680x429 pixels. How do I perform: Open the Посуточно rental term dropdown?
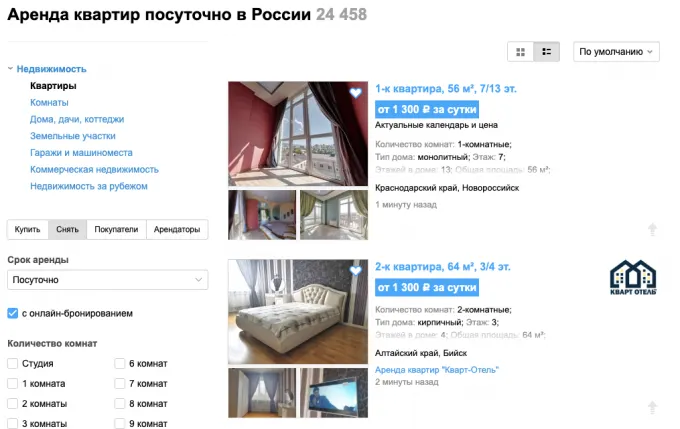pos(108,280)
